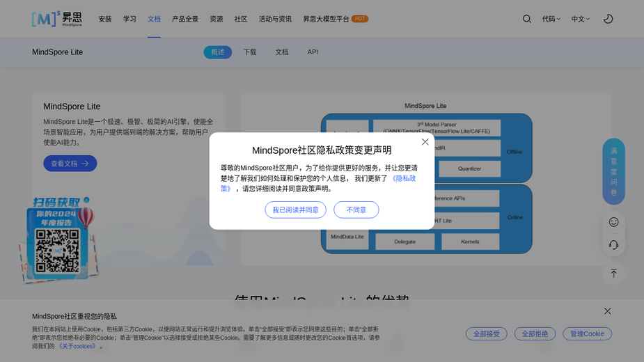
Task: Click the 不同意 button
Action: [x=356, y=210]
